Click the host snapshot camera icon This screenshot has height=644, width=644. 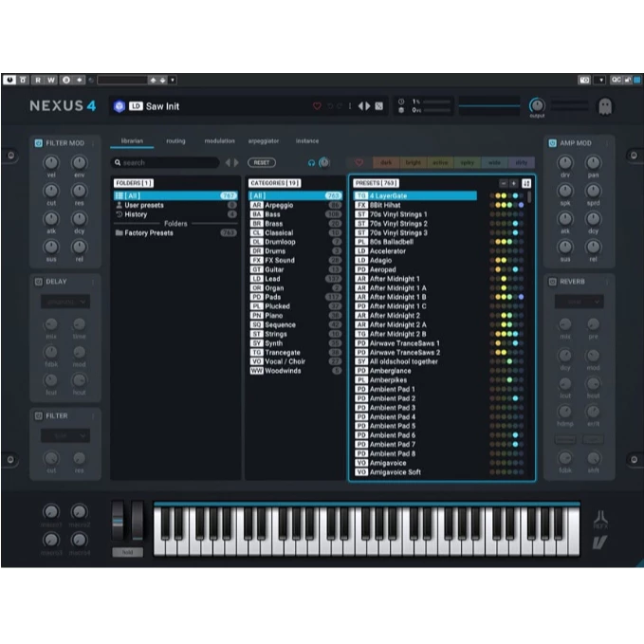(584, 80)
